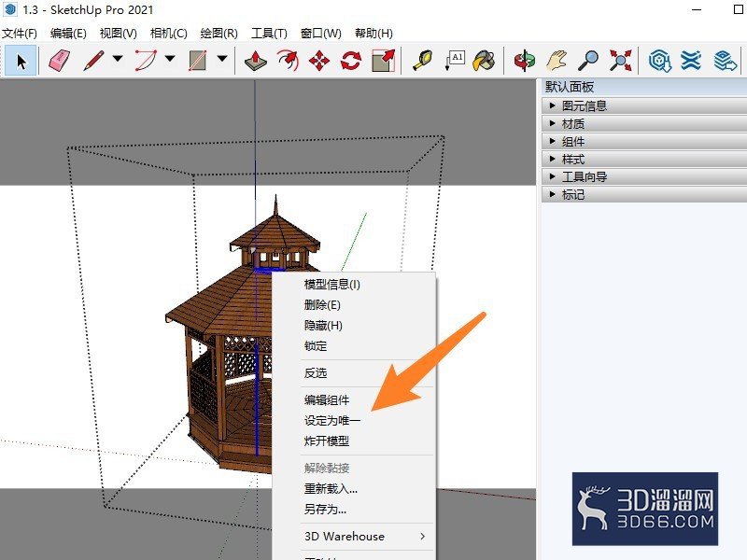Select the Orbit camera tool

click(x=525, y=61)
